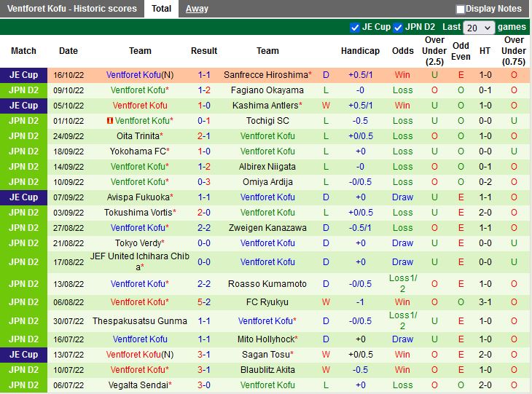This screenshot has height=394, width=532.
Task: Open Fagiano Okayama team link
Action: [x=267, y=90]
